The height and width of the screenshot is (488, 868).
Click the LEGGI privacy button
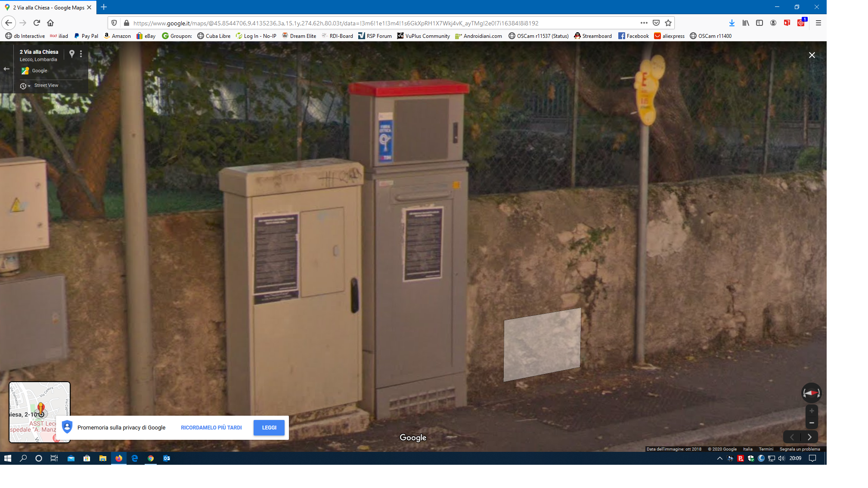[x=269, y=427]
